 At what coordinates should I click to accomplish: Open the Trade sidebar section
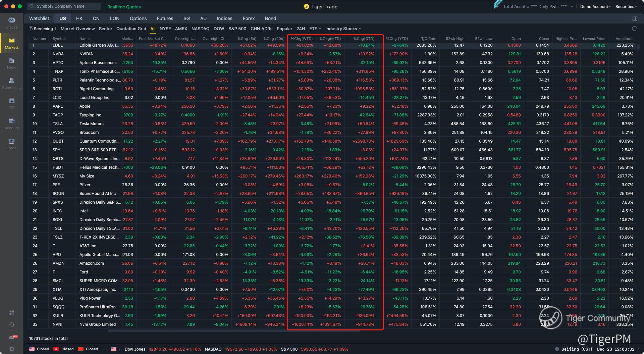point(12,144)
